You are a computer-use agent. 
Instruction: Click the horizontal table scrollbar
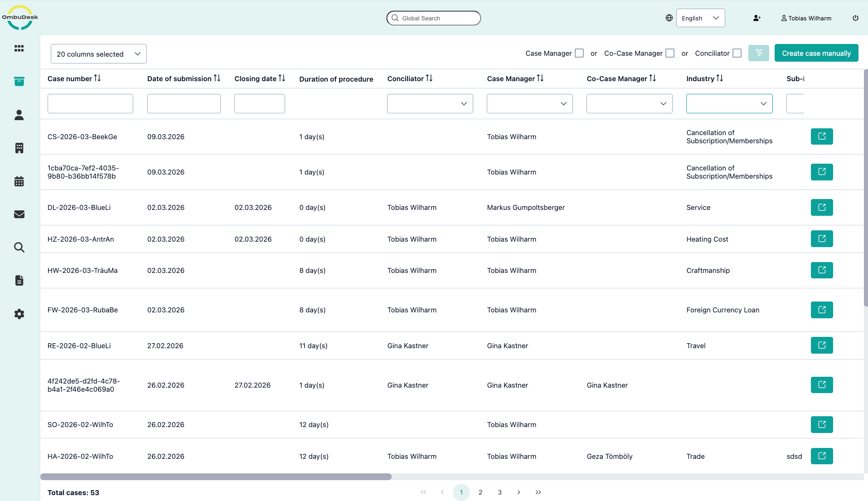point(216,477)
